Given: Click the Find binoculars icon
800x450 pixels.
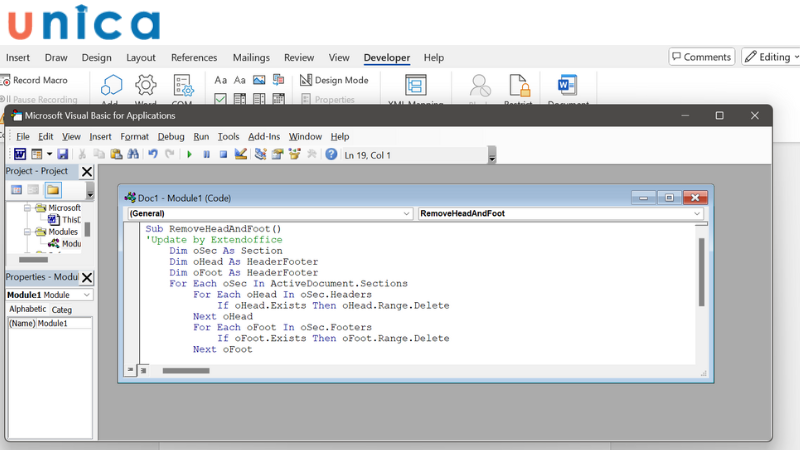Looking at the screenshot, I should click(x=133, y=154).
